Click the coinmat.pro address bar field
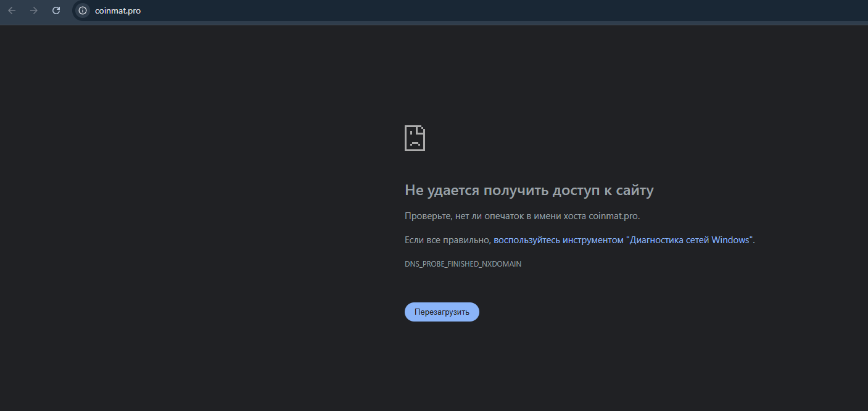This screenshot has width=868, height=411. (x=469, y=10)
